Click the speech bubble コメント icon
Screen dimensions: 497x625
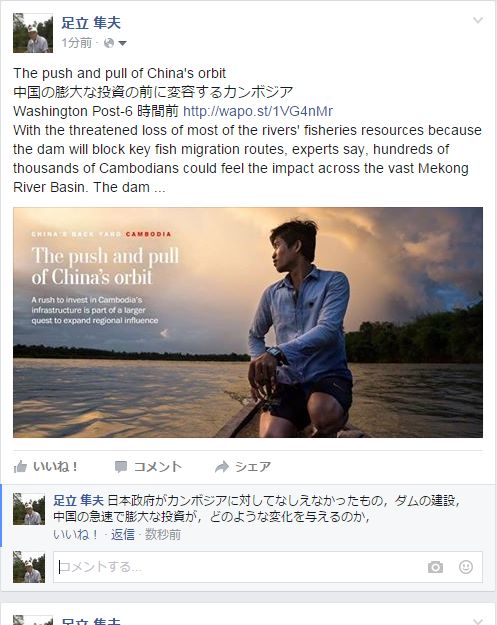point(121,467)
